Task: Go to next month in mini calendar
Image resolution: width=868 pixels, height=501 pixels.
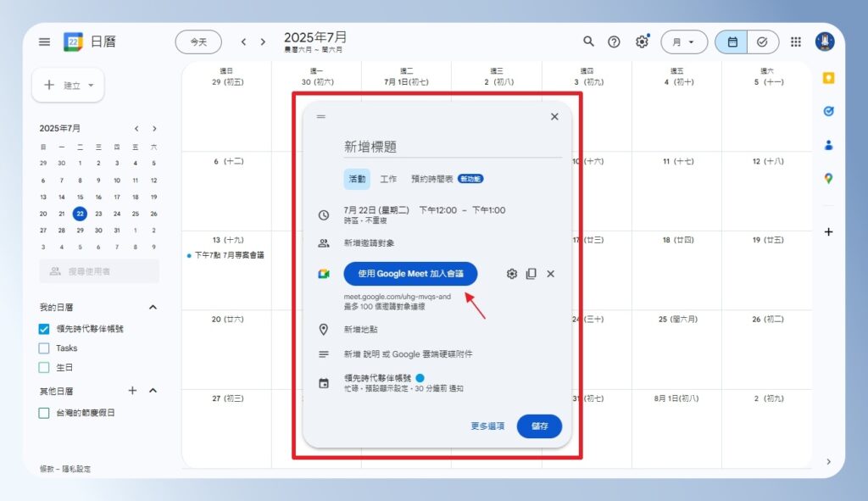Action: (154, 129)
